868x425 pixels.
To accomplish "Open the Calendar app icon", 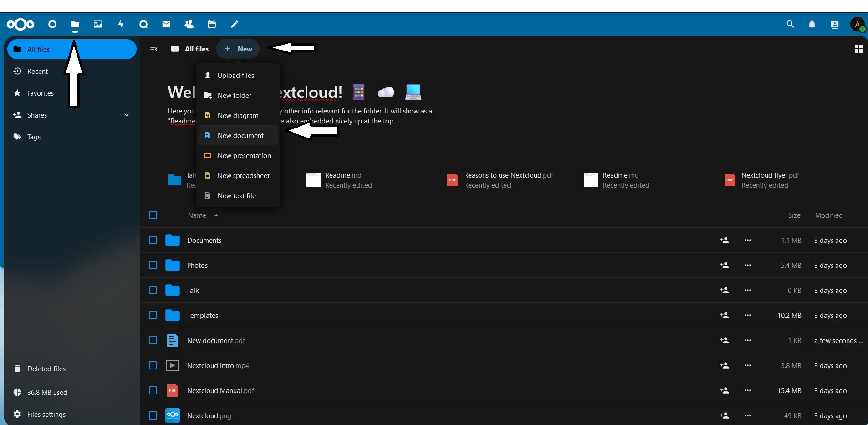I will coord(212,24).
